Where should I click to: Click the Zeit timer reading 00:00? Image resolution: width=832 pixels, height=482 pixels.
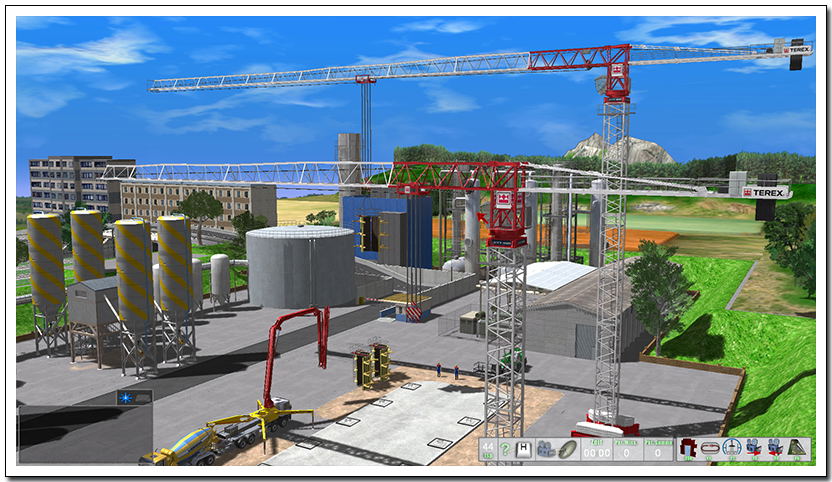click(x=596, y=450)
